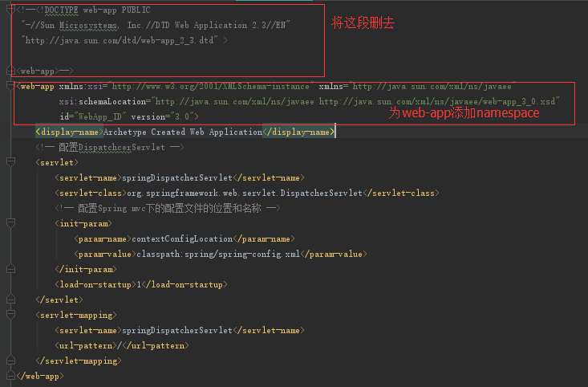Click text 'Archetype Created Web Application'
This screenshot has width=588, height=387.
(183, 132)
